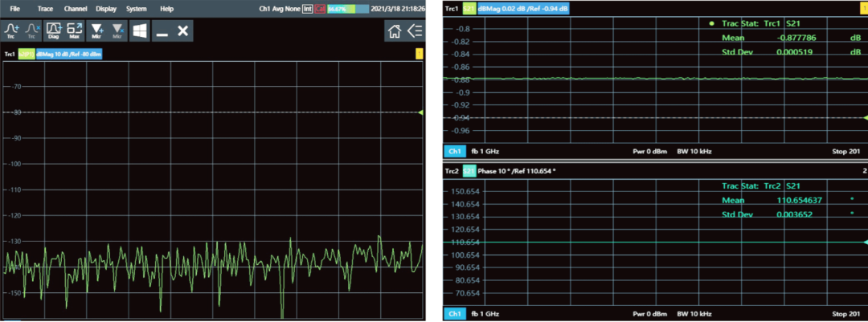Open the Display menu
Viewport: 868px width, 322px height.
click(x=105, y=9)
